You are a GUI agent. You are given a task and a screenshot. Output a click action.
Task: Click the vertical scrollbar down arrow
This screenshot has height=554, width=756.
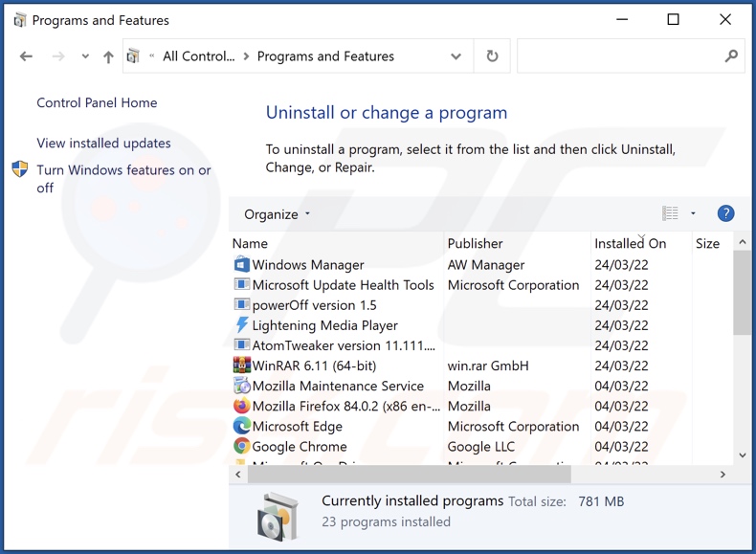742,455
